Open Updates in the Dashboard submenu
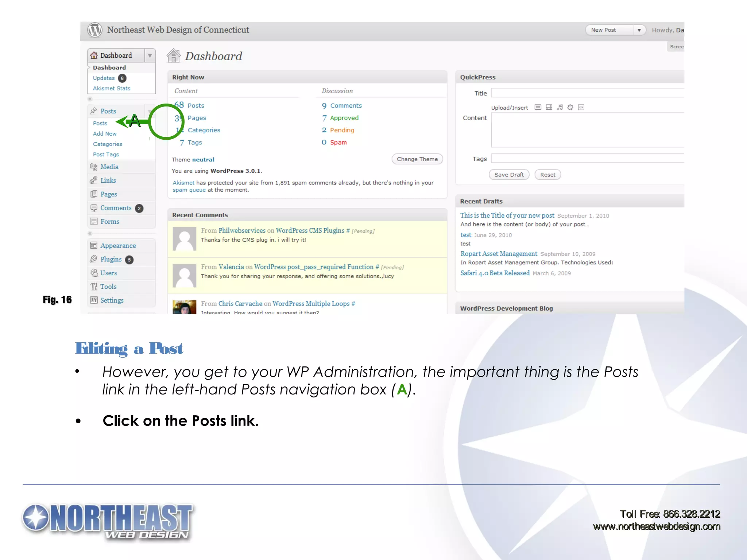The image size is (747, 560). point(104,78)
